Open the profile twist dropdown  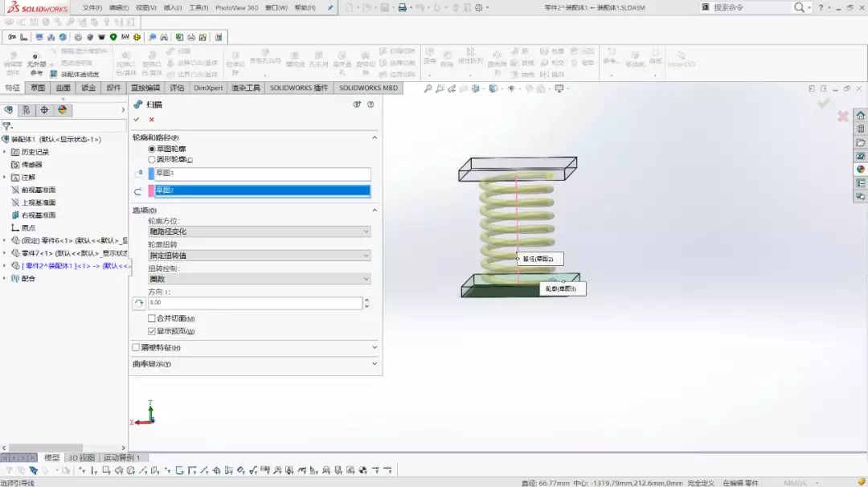(x=260, y=255)
